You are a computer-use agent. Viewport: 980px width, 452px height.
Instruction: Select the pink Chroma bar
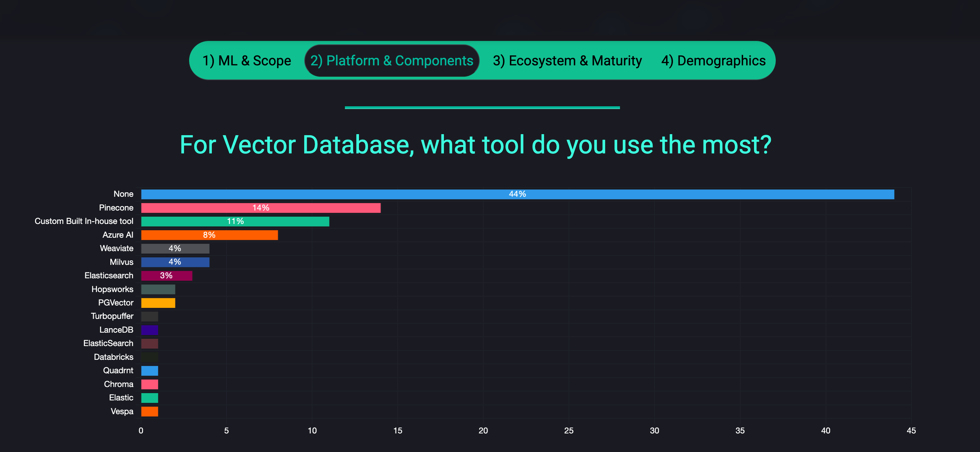coord(150,384)
